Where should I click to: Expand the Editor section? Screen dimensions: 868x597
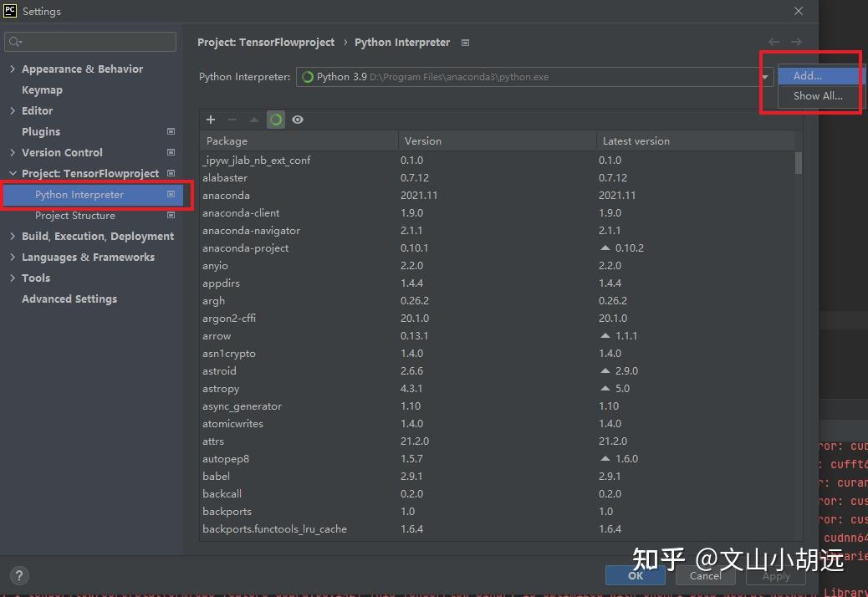(x=13, y=110)
